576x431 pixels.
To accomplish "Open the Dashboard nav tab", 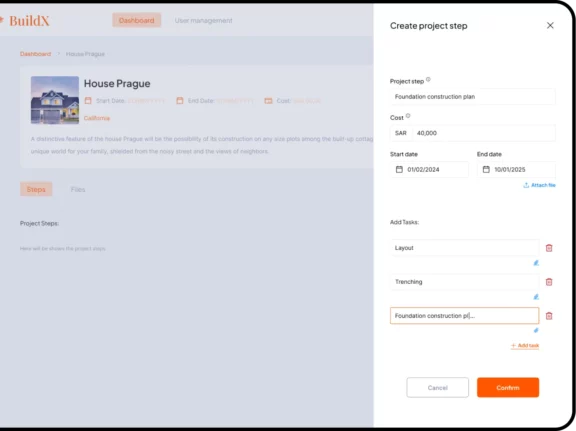I will click(x=136, y=20).
